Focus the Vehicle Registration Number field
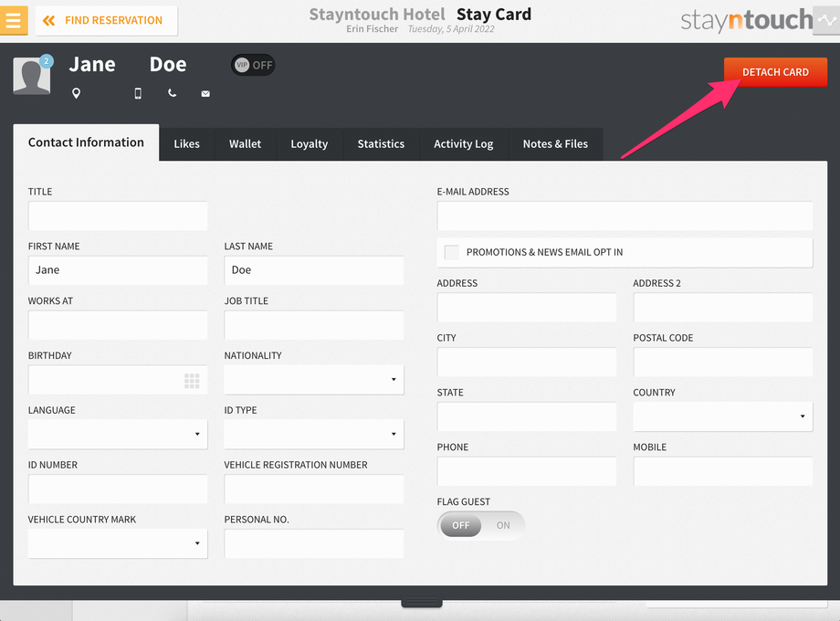 314,489
